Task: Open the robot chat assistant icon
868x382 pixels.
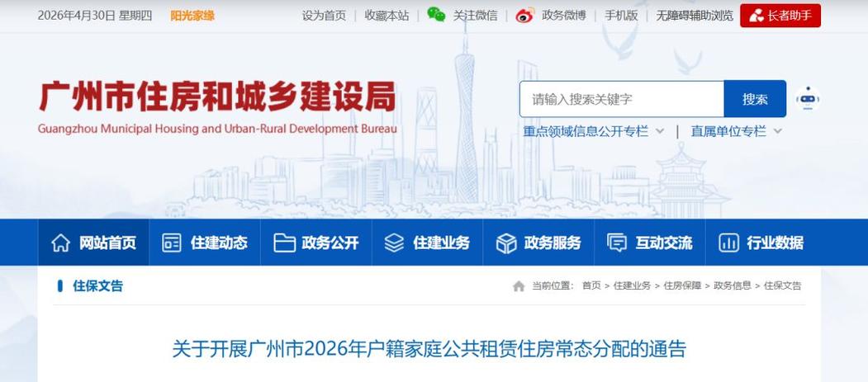Action: (x=808, y=99)
